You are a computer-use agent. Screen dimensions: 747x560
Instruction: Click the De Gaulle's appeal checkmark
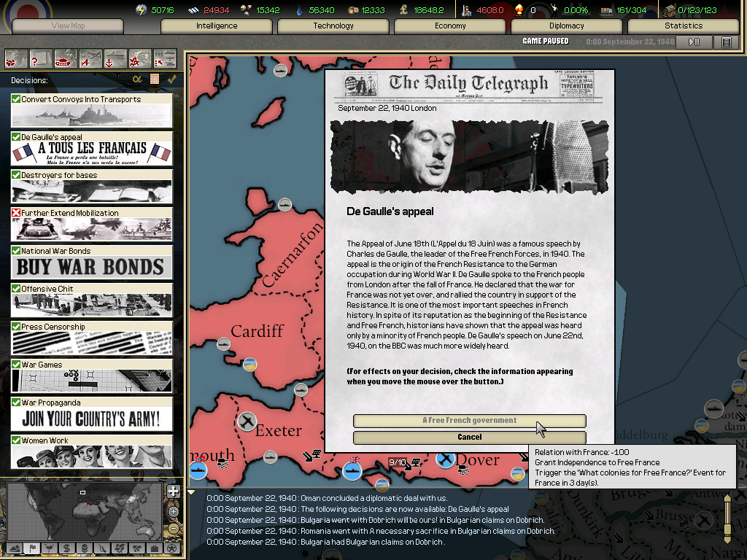16,137
